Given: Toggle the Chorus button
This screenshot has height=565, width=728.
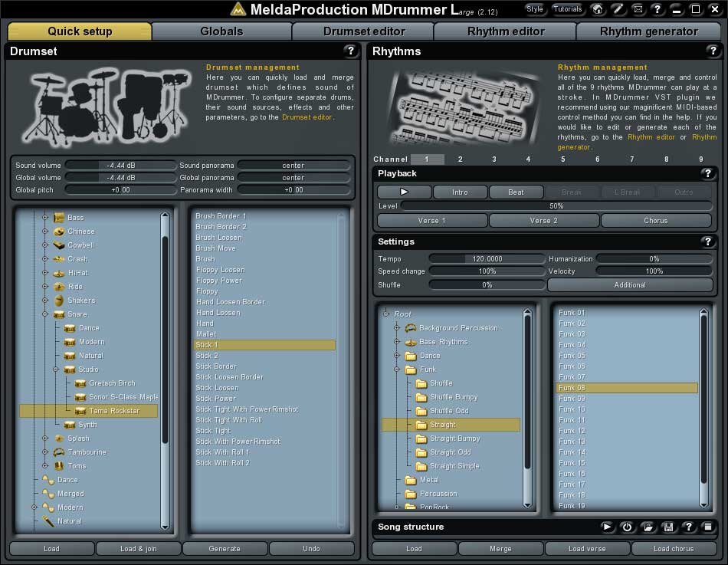Looking at the screenshot, I should [656, 221].
